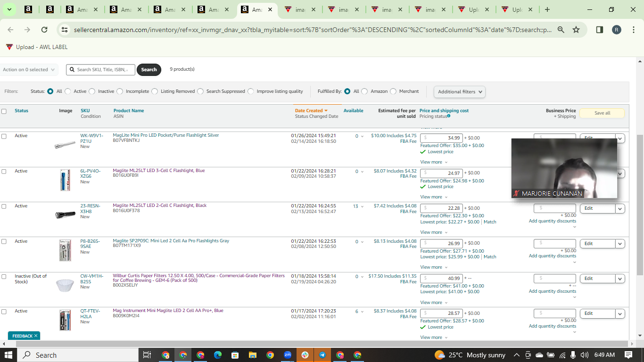This screenshot has height=362, width=644.
Task: Open File Explorer from the taskbar
Action: click(x=253, y=355)
